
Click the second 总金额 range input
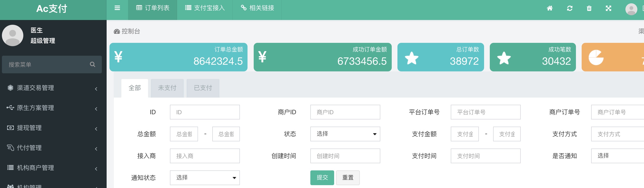click(226, 134)
